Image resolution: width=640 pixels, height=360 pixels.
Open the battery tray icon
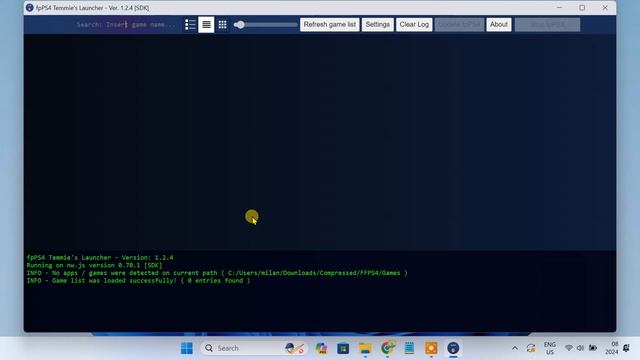pos(593,348)
